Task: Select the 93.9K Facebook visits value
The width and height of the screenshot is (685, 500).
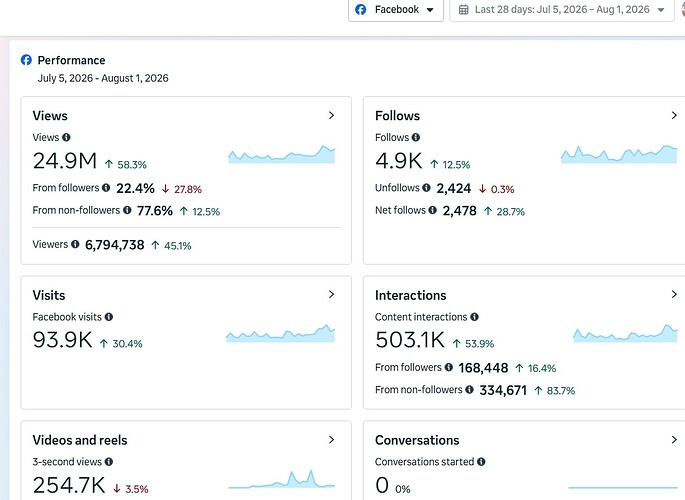Action: 62,340
